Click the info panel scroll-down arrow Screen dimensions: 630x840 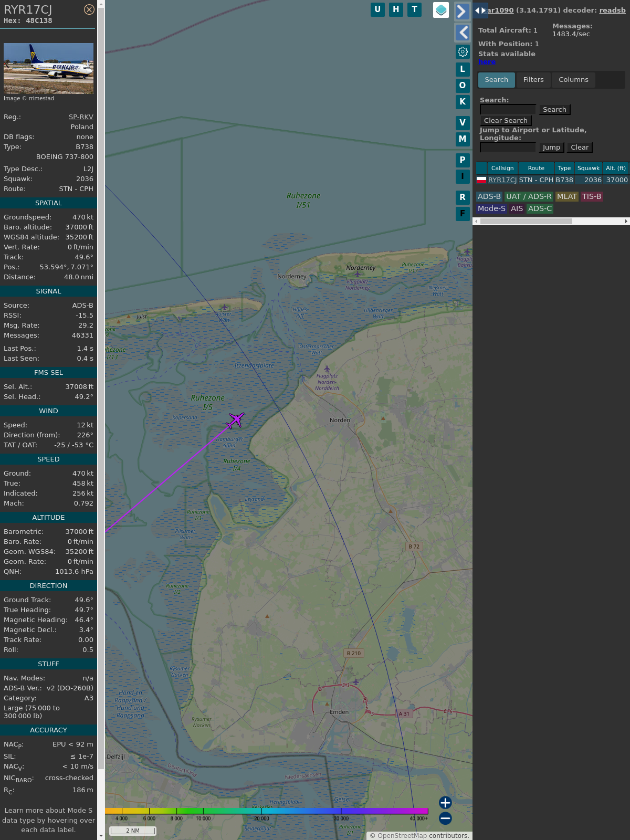coord(101,836)
